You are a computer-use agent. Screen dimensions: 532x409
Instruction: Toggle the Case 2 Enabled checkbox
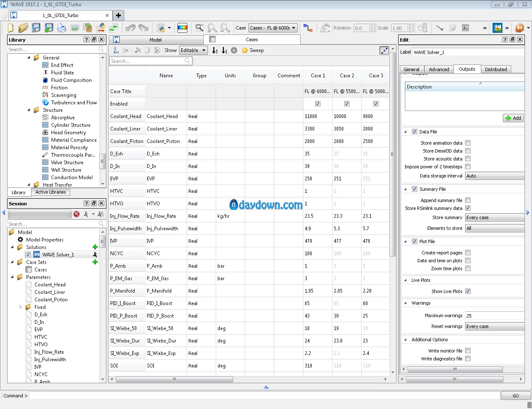[347, 104]
